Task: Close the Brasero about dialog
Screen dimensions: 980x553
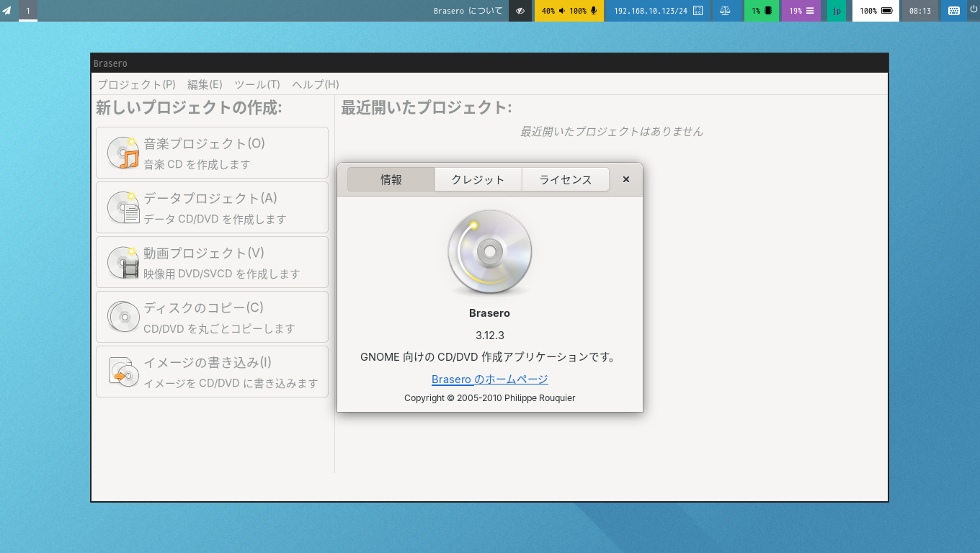Action: 626,179
